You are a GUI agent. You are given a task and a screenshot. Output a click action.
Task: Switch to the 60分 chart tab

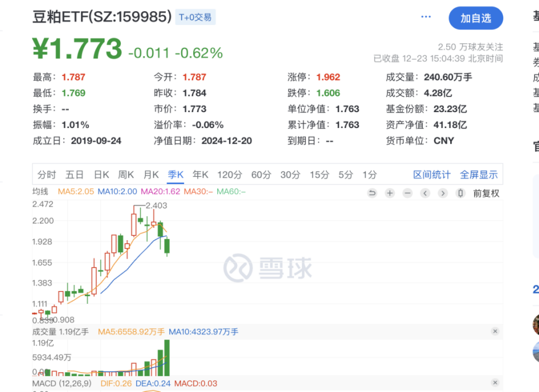pos(261,175)
